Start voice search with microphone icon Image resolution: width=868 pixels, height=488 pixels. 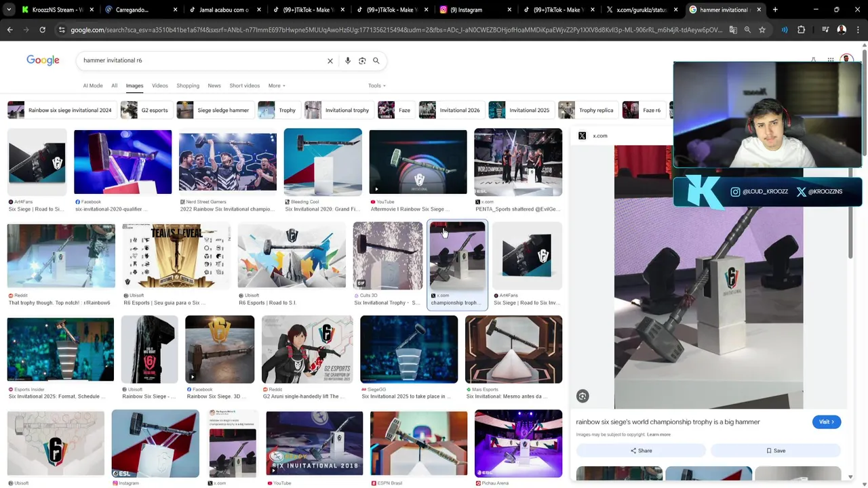(x=348, y=61)
